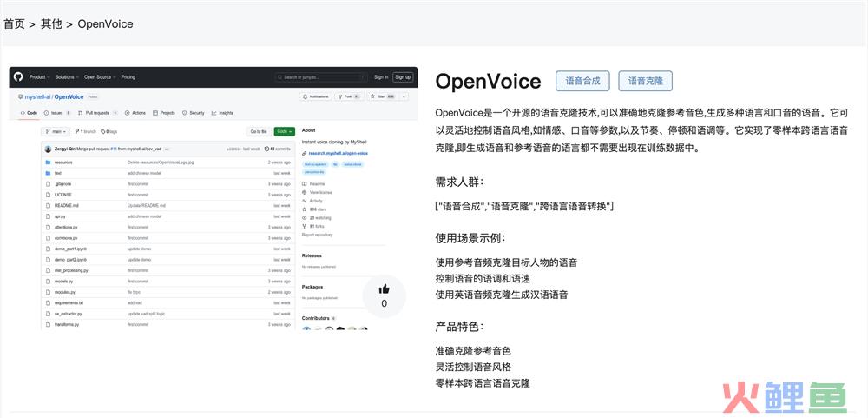Click the attentions.py file row
868x418 pixels.
(168, 228)
